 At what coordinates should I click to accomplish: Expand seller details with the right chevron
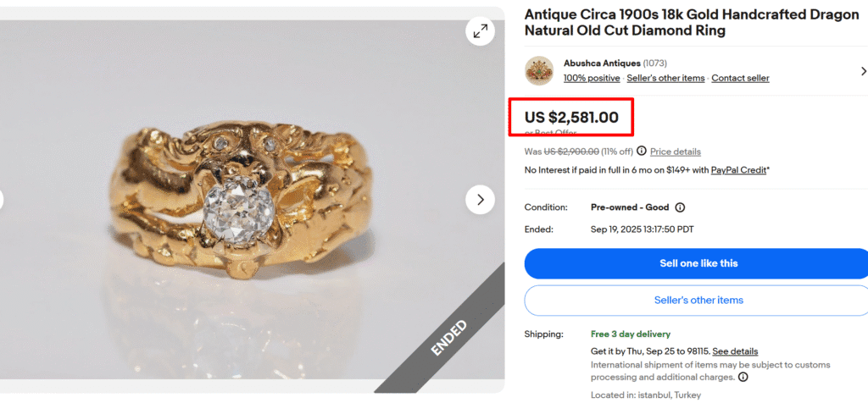[863, 71]
